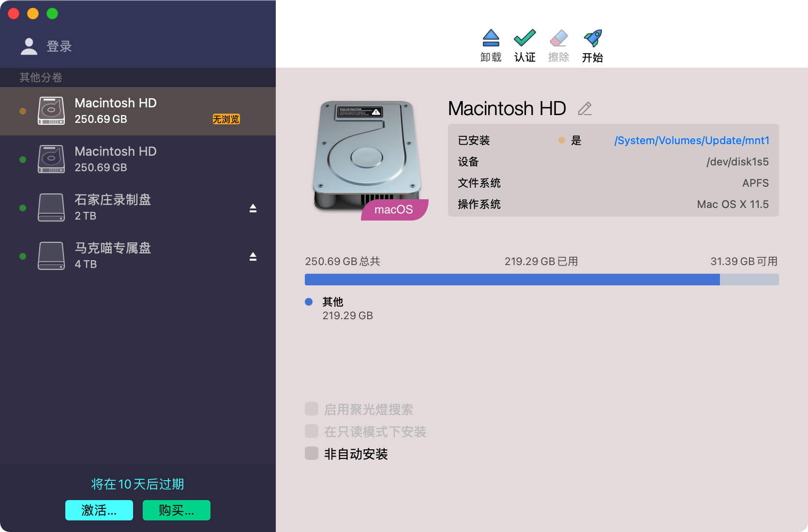
Task: Toggle the 在只读模式下安装 checkbox
Action: click(x=312, y=431)
